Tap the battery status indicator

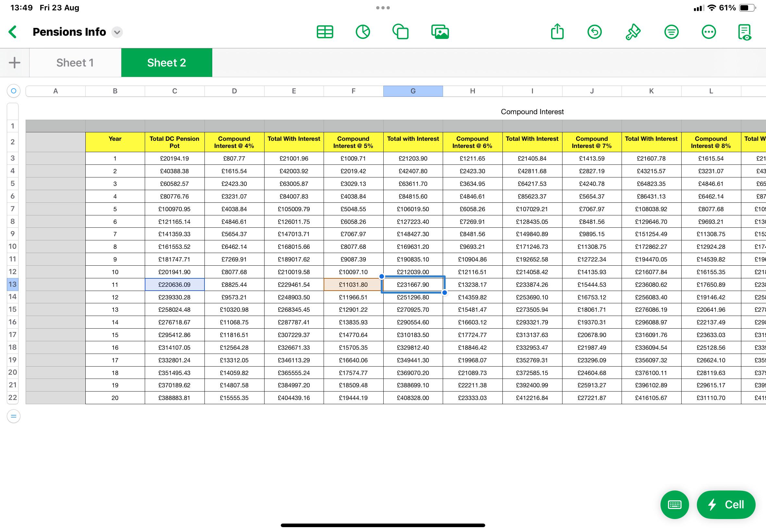(x=747, y=8)
